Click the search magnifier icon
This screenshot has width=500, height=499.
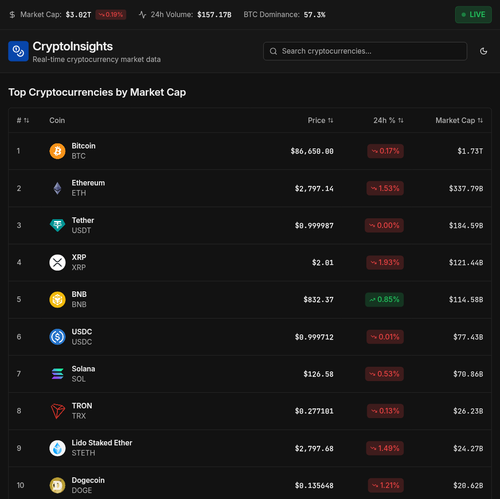coord(273,51)
